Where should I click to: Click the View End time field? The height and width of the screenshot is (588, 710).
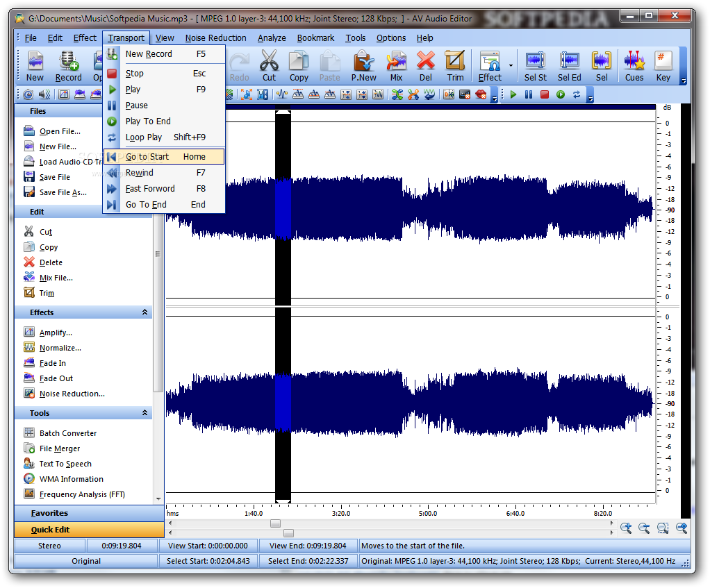click(x=308, y=546)
